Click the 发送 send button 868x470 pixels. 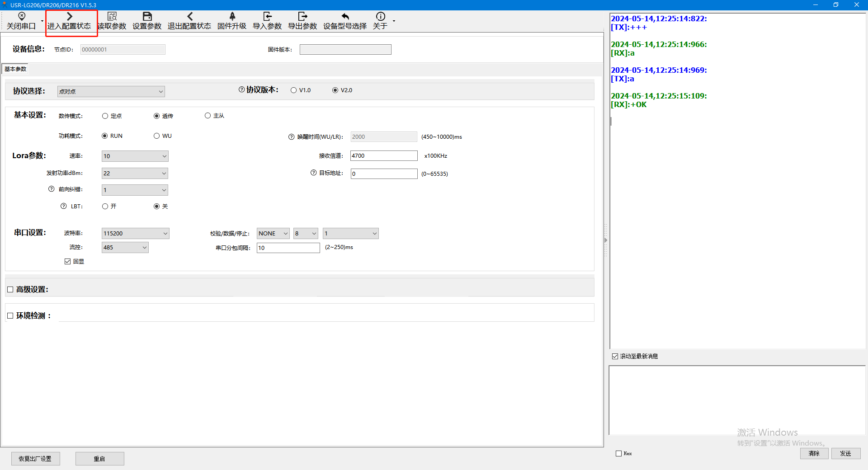coord(846,453)
